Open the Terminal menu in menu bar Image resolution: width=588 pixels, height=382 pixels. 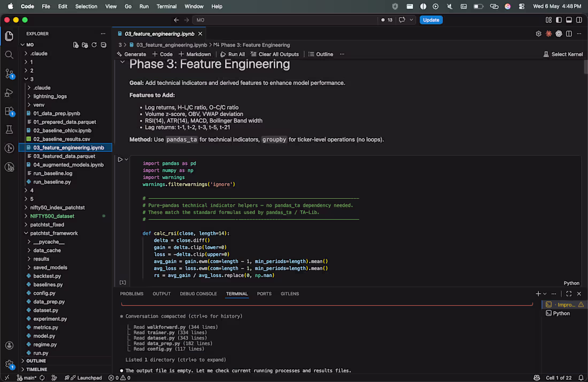pos(166,6)
